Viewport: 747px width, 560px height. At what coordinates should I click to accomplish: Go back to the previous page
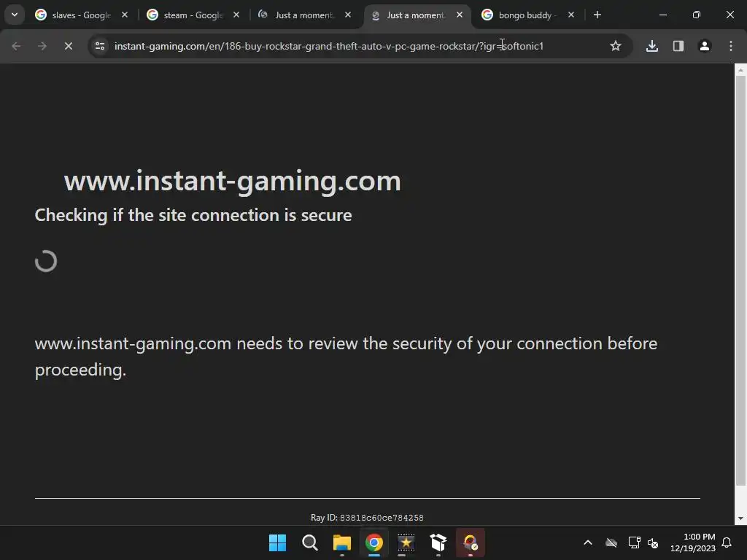point(16,46)
